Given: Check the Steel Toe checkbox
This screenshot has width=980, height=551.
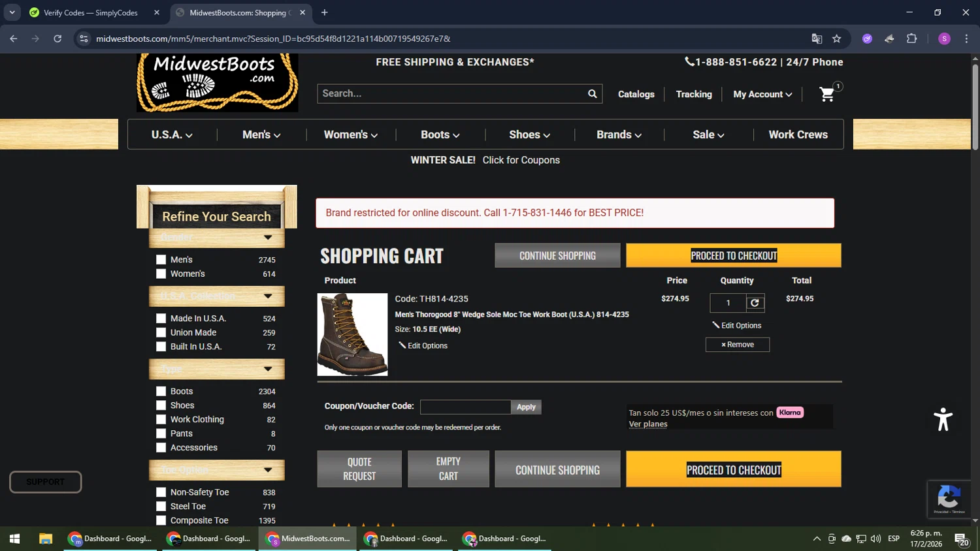Looking at the screenshot, I should coord(161,507).
